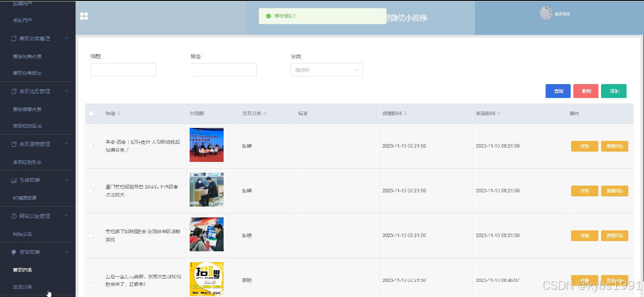Open 详情 for the 厦门节后招聘 row
Viewport: 644px width, 297px height.
click(585, 191)
